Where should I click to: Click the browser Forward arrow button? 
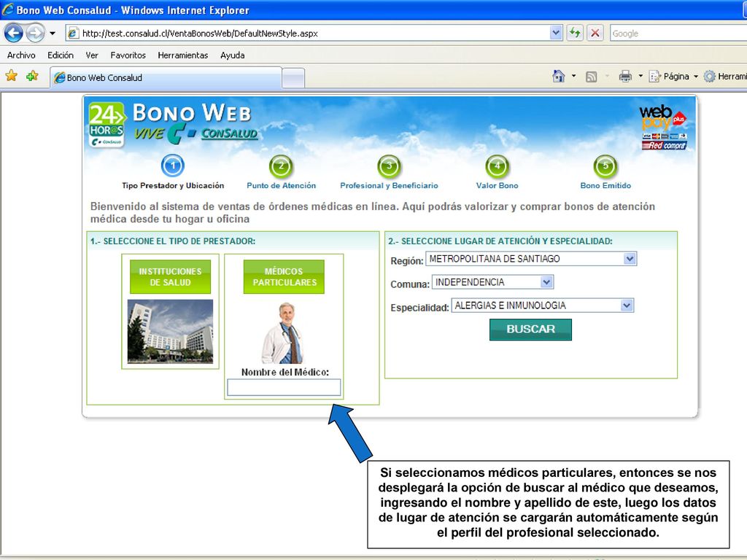35,34
